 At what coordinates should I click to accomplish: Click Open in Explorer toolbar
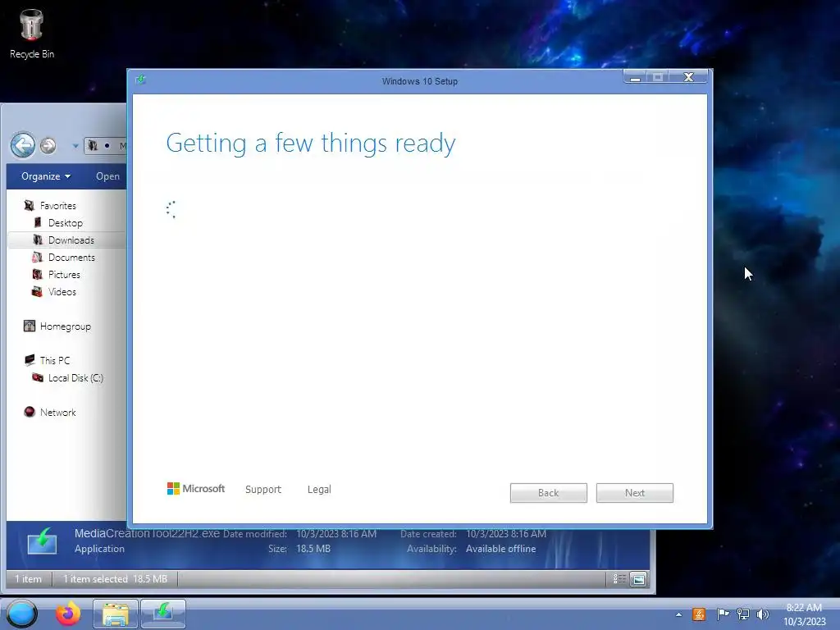(107, 176)
